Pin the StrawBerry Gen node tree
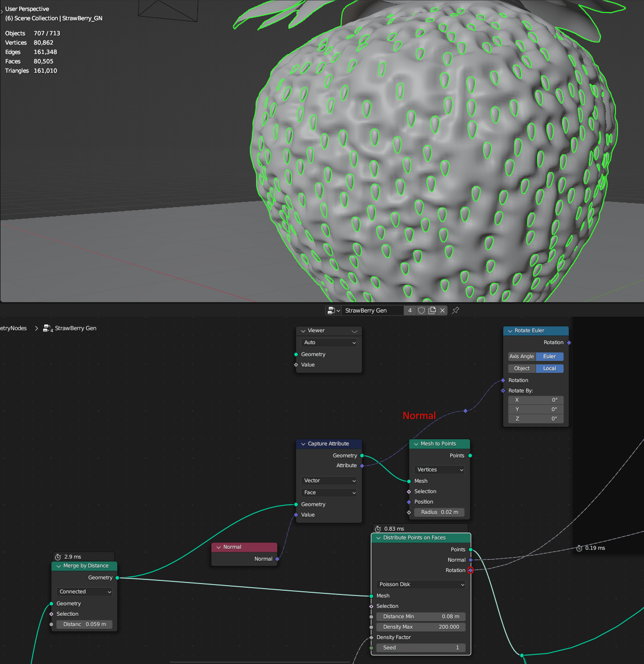 [x=455, y=310]
